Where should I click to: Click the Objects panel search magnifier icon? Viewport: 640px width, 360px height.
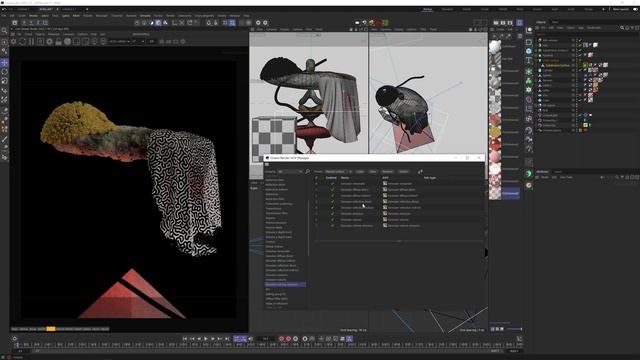(x=622, y=28)
